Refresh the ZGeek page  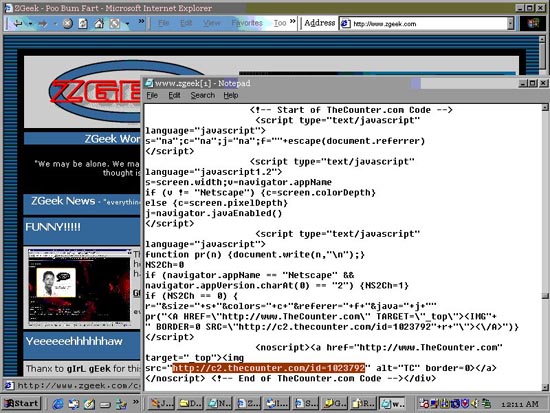point(83,24)
